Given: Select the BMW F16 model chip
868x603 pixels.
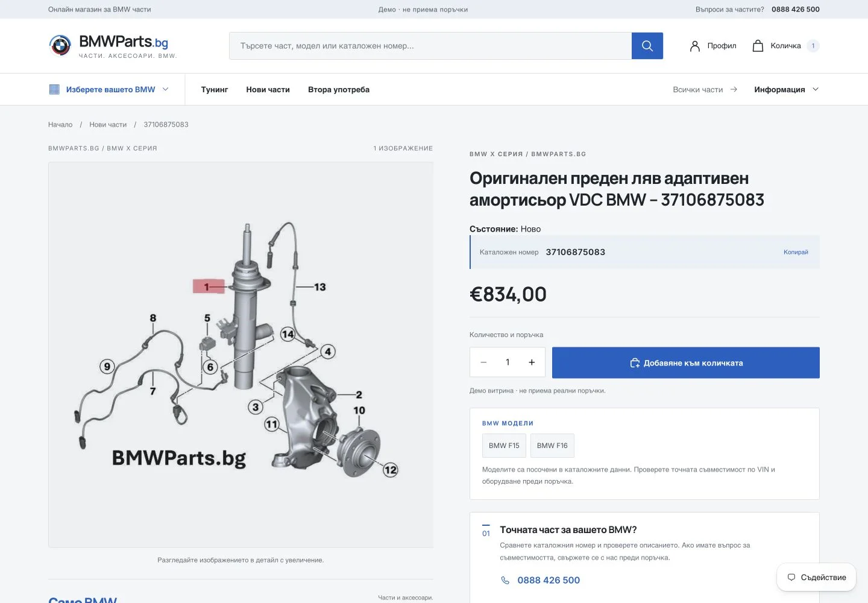Looking at the screenshot, I should click(x=552, y=446).
